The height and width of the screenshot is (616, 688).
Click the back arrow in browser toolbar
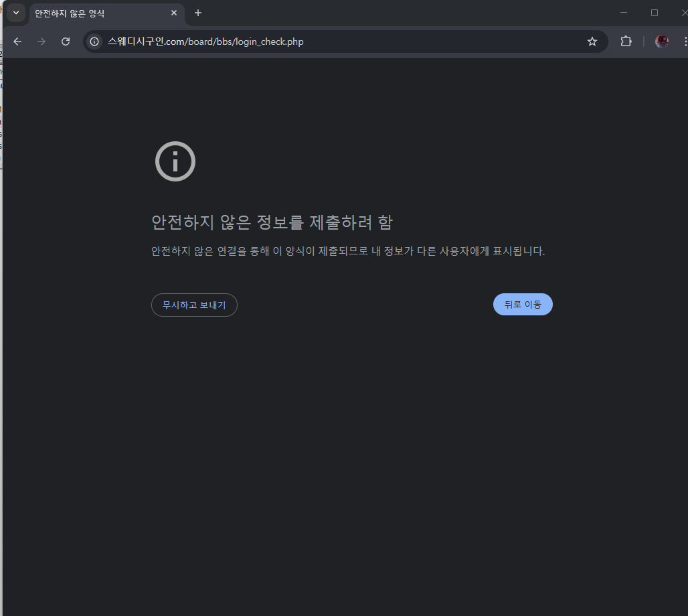click(x=17, y=42)
